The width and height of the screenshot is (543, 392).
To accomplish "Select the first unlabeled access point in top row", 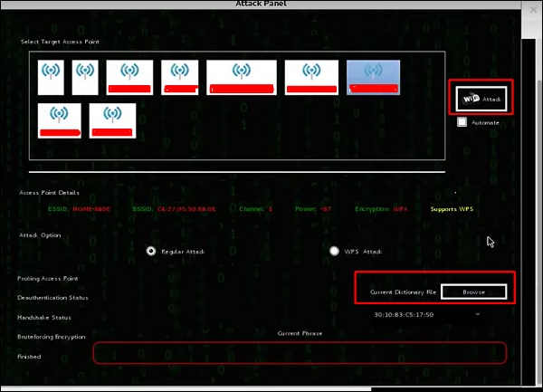I will click(x=51, y=78).
